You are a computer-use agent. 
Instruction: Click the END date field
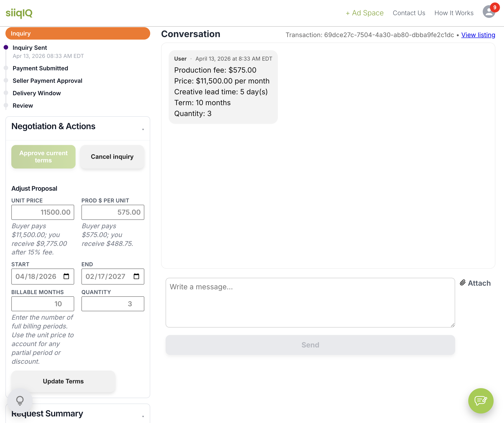[x=113, y=276]
